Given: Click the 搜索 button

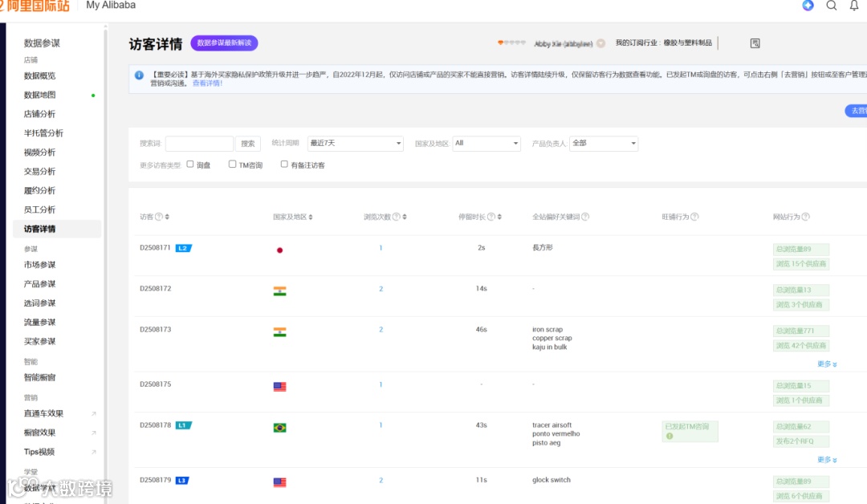Looking at the screenshot, I should (x=248, y=144).
